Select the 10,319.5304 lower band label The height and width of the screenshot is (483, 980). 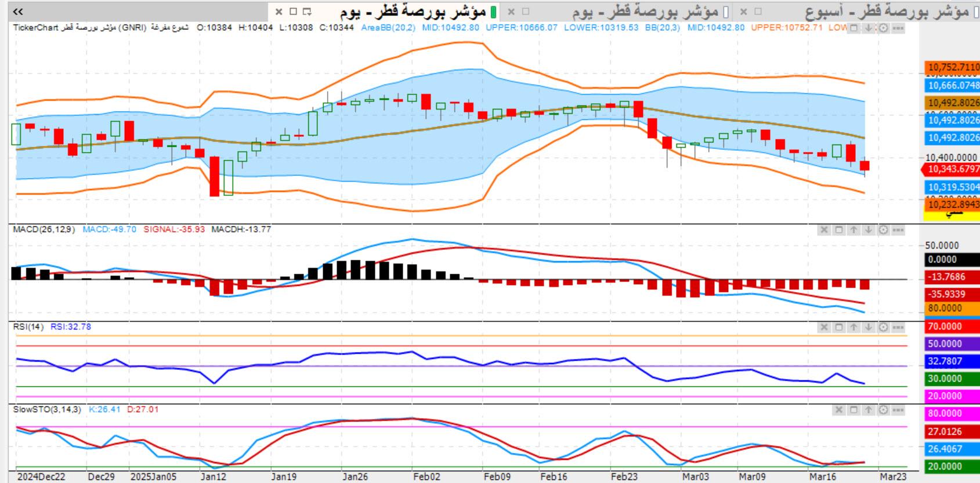point(953,187)
